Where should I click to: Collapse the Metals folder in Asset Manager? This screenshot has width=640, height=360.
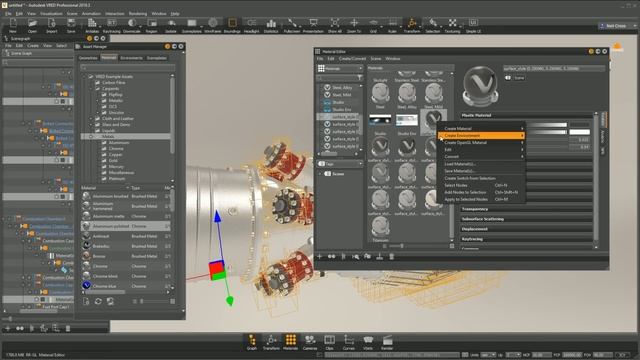point(91,136)
